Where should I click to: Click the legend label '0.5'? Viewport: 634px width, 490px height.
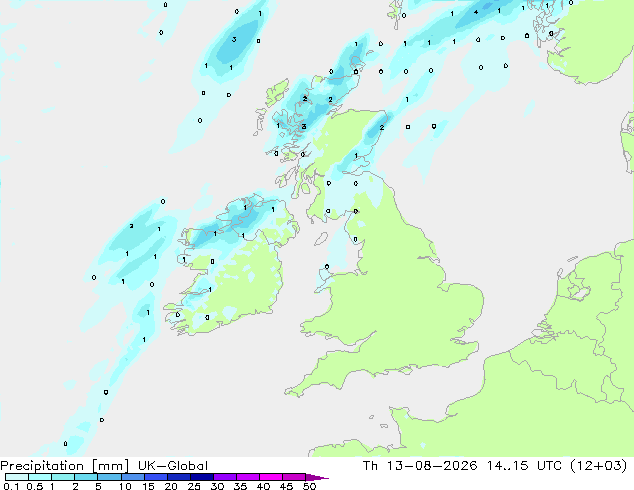tap(35, 486)
